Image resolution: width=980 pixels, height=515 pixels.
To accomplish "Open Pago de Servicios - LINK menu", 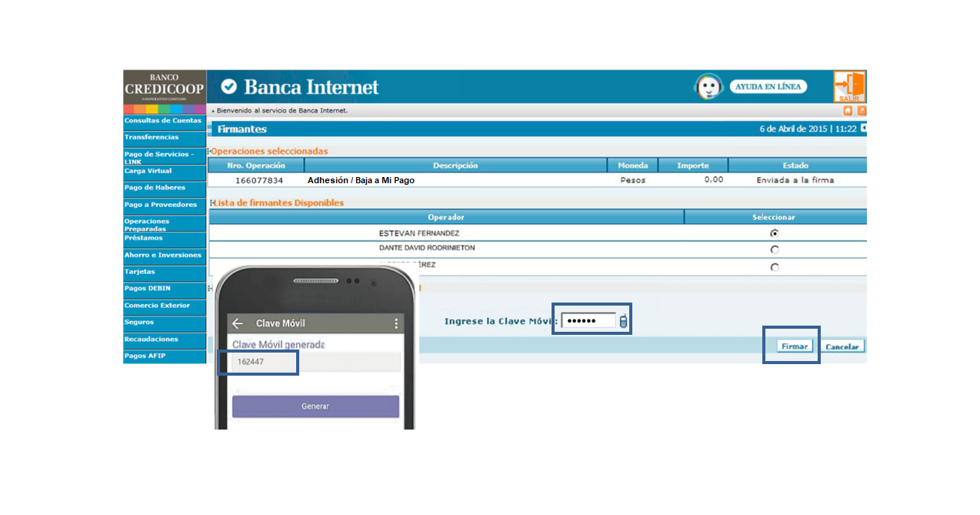I will point(165,156).
